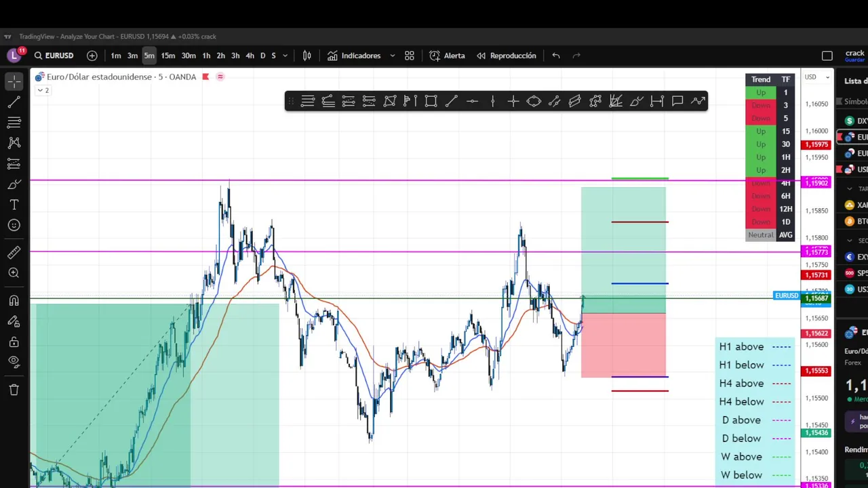The image size is (868, 488).
Task: Click the red flag next to OANDA
Action: [205, 77]
